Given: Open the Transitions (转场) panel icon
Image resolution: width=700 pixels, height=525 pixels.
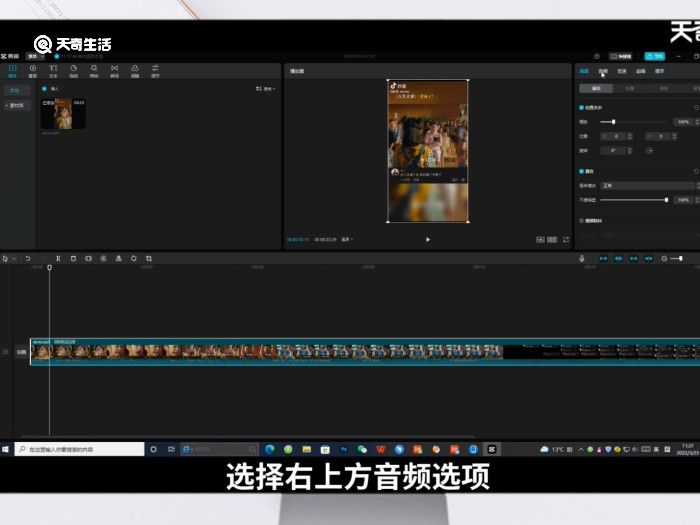Looking at the screenshot, I should click(114, 71).
